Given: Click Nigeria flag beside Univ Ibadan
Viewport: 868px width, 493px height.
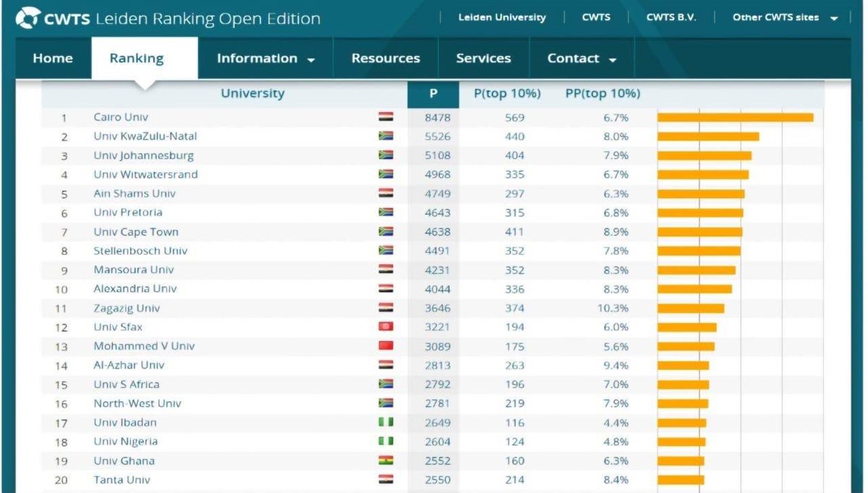Looking at the screenshot, I should click(386, 422).
